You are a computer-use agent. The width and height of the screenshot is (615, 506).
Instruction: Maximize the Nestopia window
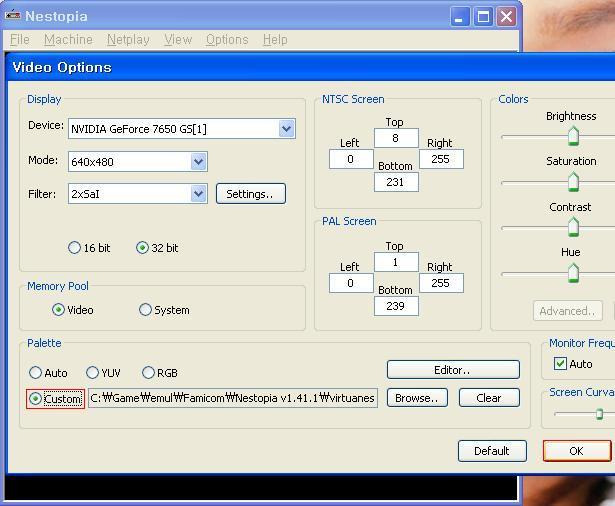point(483,17)
